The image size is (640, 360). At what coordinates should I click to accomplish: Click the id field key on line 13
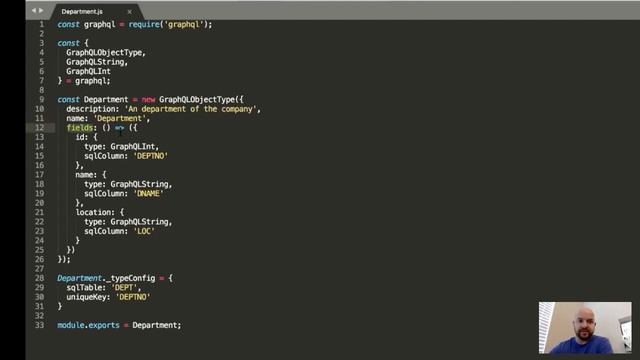point(80,137)
